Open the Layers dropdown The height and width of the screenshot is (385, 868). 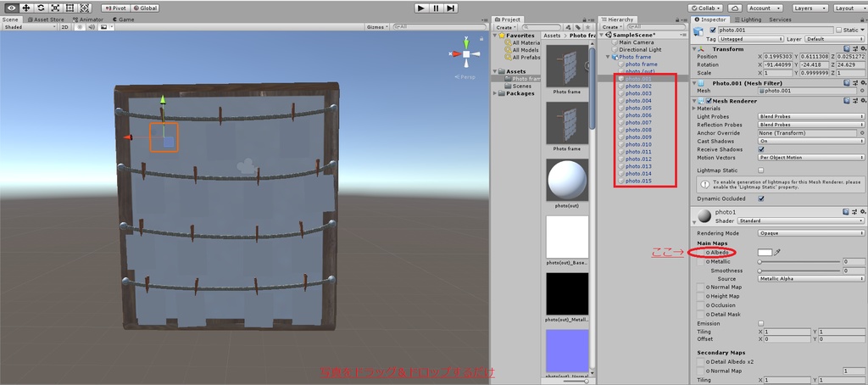tap(810, 8)
